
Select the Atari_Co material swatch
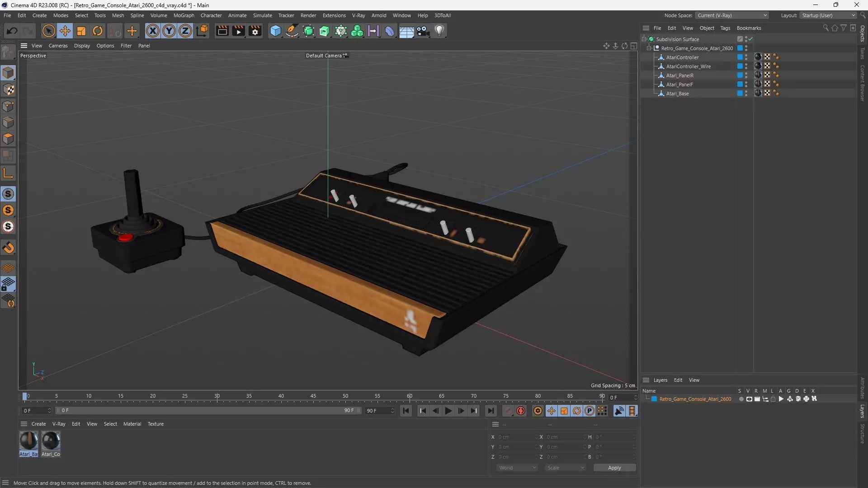(x=51, y=444)
